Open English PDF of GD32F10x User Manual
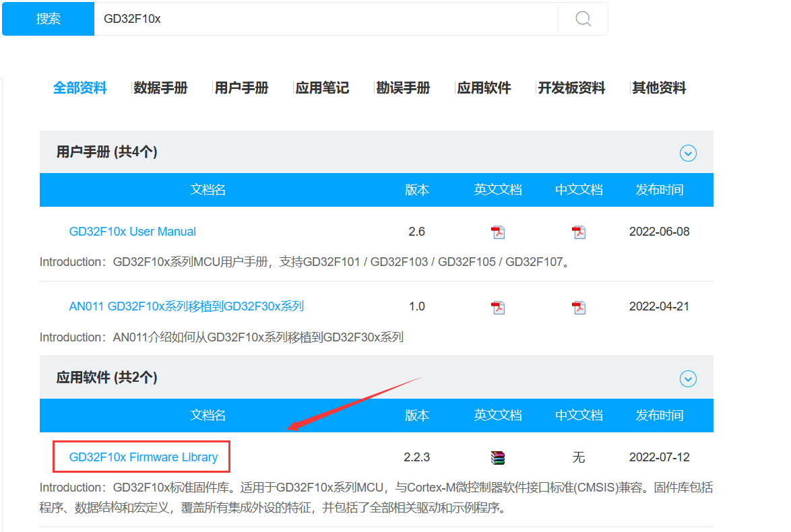The height and width of the screenshot is (532, 791). coord(497,232)
